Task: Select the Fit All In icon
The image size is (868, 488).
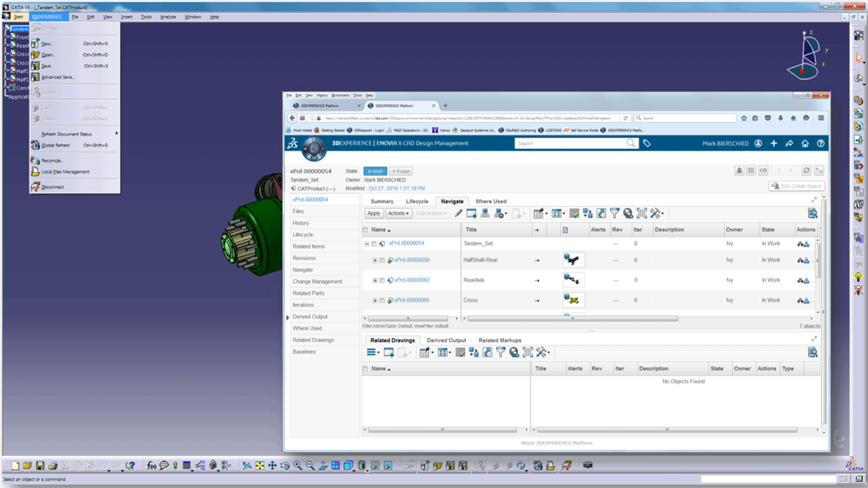Action: (260, 465)
